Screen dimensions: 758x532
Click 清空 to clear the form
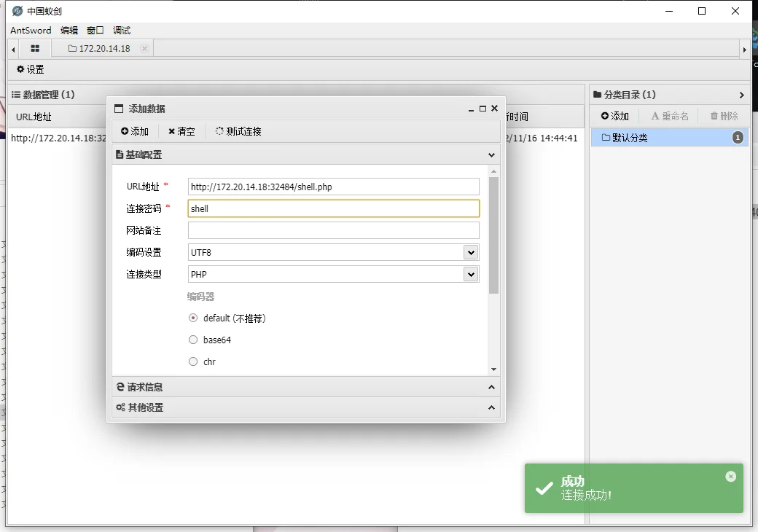[x=181, y=131]
